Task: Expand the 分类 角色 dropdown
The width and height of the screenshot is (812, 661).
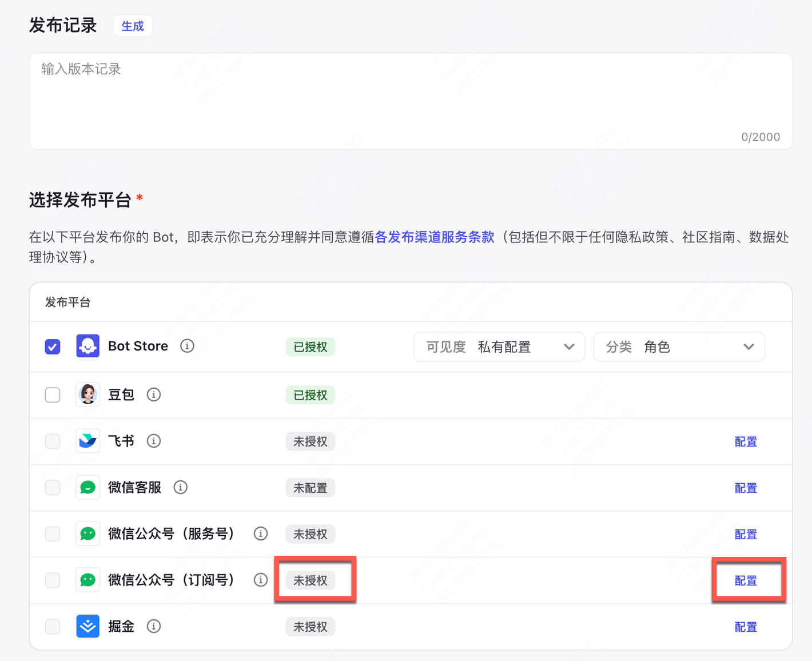Action: click(x=679, y=347)
